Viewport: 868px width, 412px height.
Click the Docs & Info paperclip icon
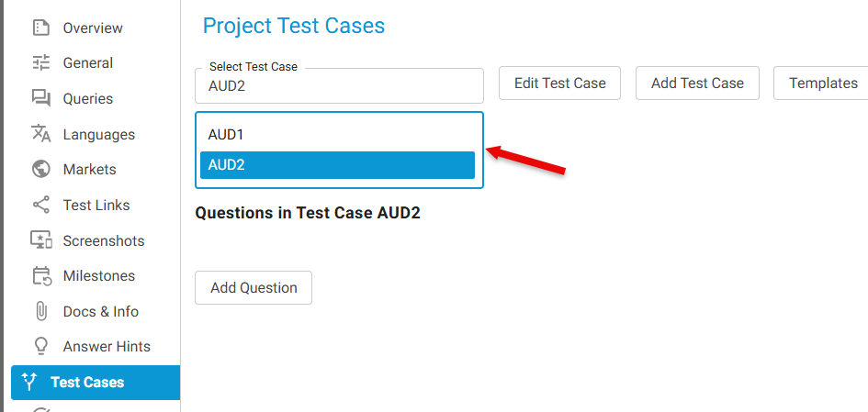click(41, 311)
